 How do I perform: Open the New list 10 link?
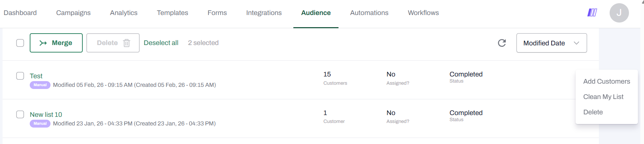[x=46, y=115]
